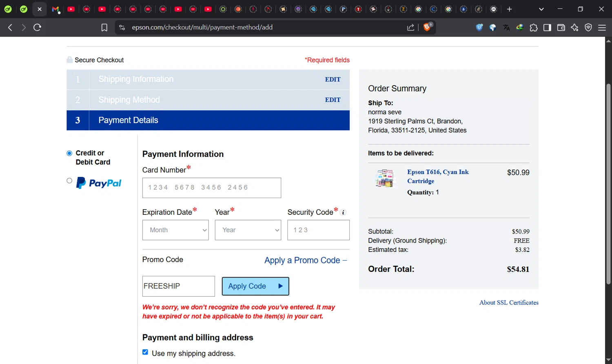This screenshot has width=612, height=364.
Task: Edit the Shipping Information step
Action: point(333,79)
